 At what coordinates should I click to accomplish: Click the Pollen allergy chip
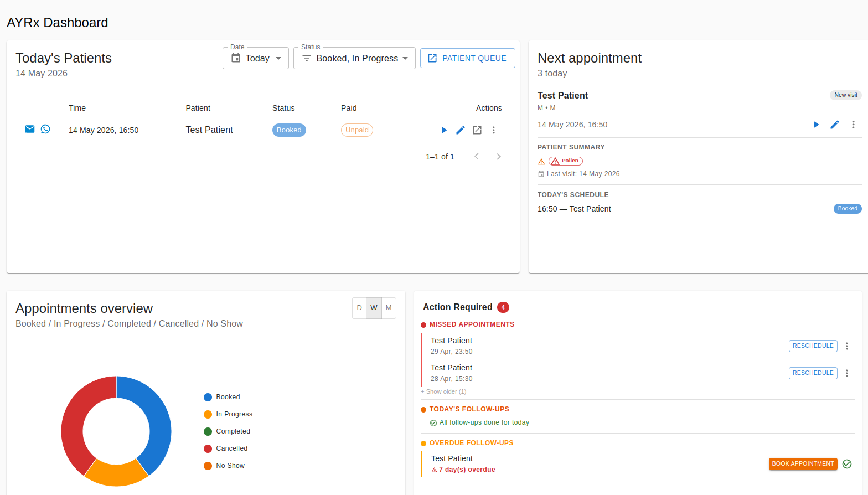click(566, 161)
